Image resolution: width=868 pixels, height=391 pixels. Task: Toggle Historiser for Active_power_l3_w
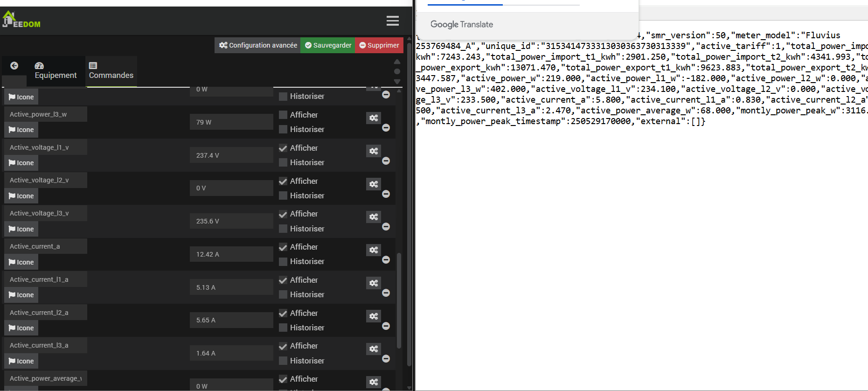point(283,129)
